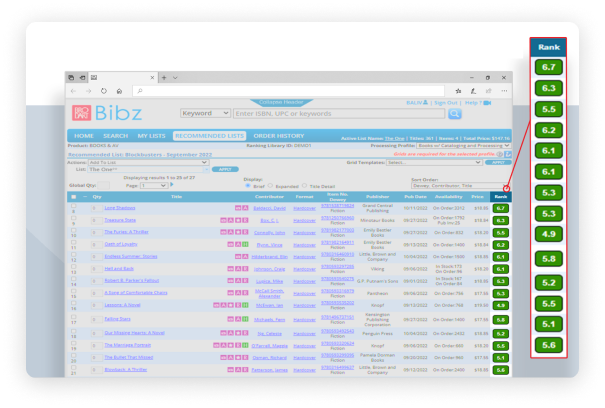This screenshot has width=605, height=408.
Task: Click the ISBN/UPC keyword search field
Action: pyautogui.click(x=339, y=113)
